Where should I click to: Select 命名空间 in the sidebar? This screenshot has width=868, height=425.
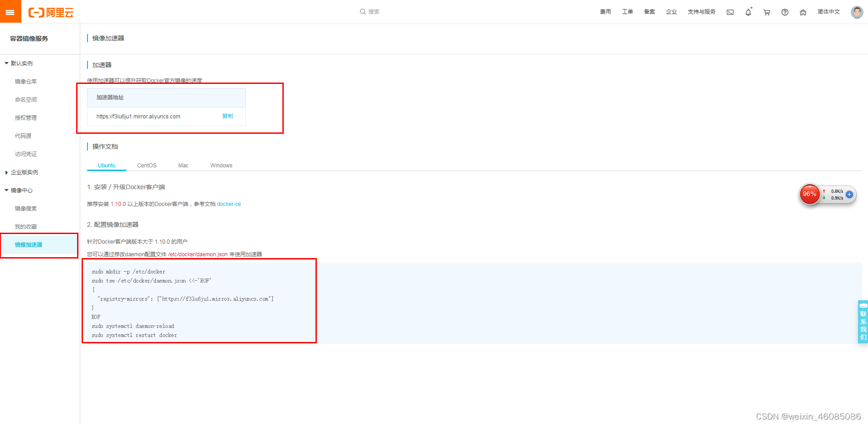coord(26,100)
